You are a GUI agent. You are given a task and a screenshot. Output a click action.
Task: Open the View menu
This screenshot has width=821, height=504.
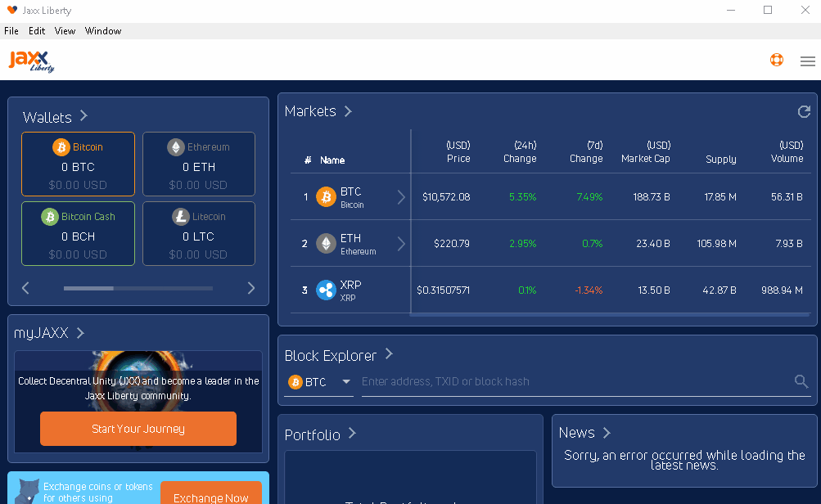[65, 31]
